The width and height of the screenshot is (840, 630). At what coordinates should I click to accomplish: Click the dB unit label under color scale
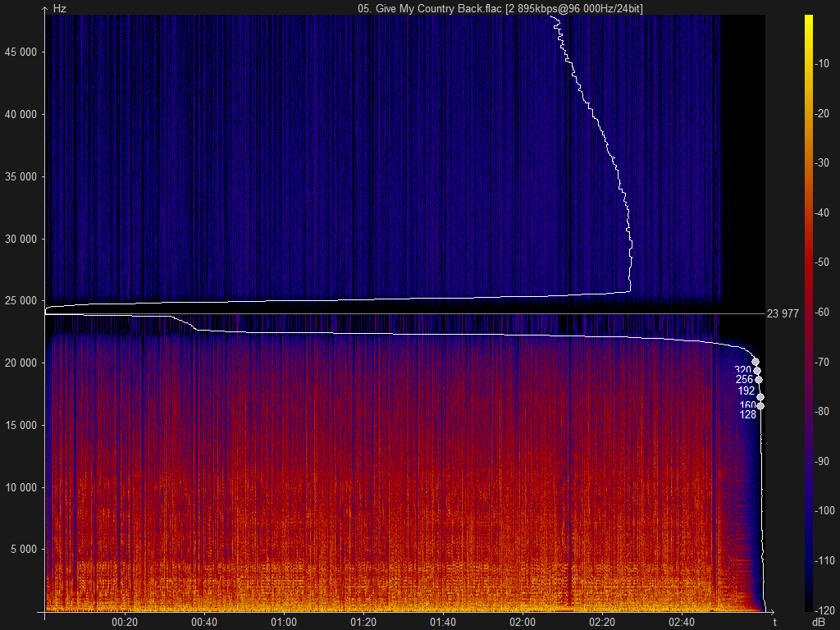tap(818, 622)
